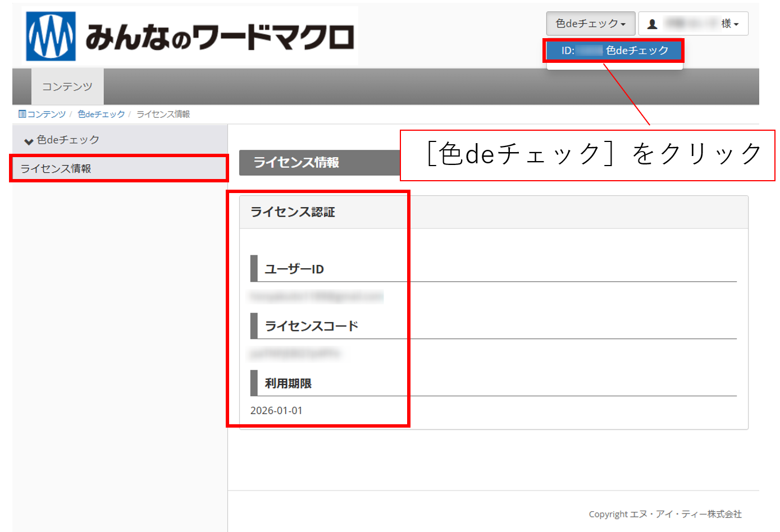Click the みんなのワードマクロ title text

[220, 37]
